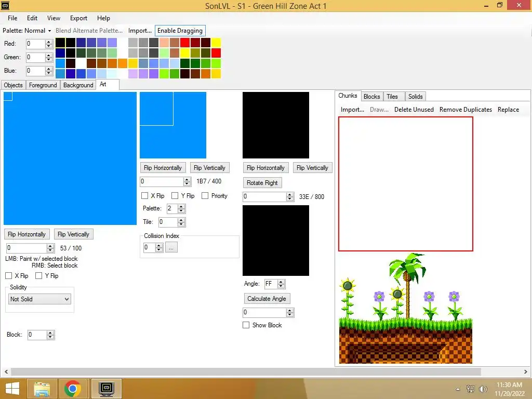
Task: Click the horizontal scrollbar right arrow
Action: (x=526, y=371)
